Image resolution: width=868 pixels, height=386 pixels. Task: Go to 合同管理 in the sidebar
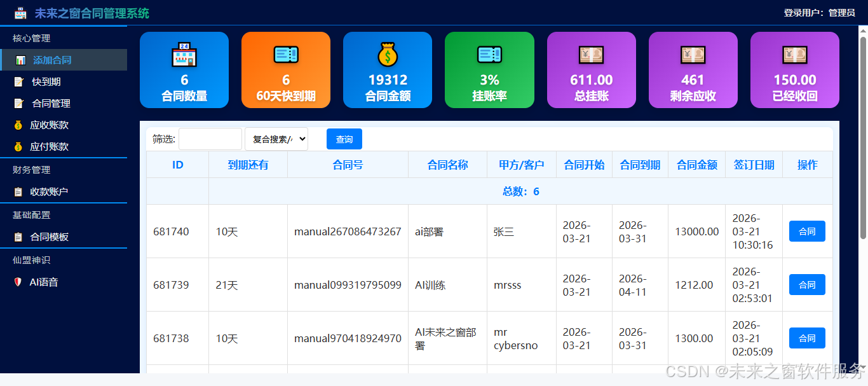pyautogui.click(x=64, y=103)
